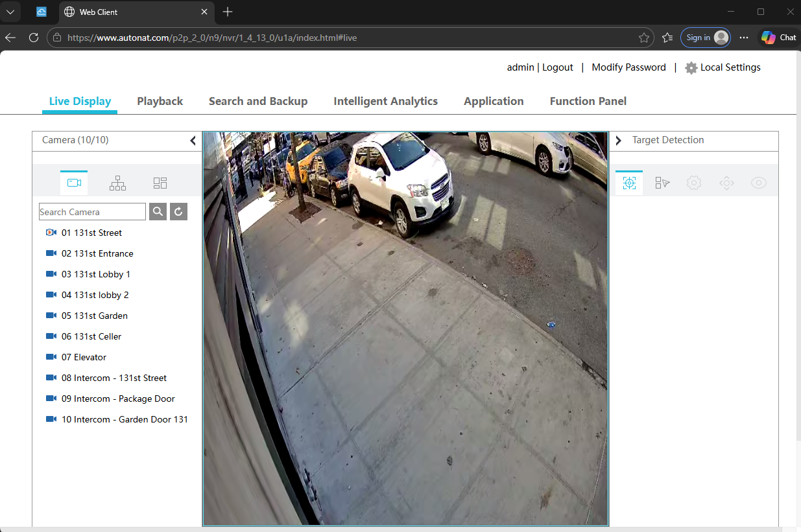Collapse the Camera panel with the left chevron
The image size is (801, 532).
point(193,140)
